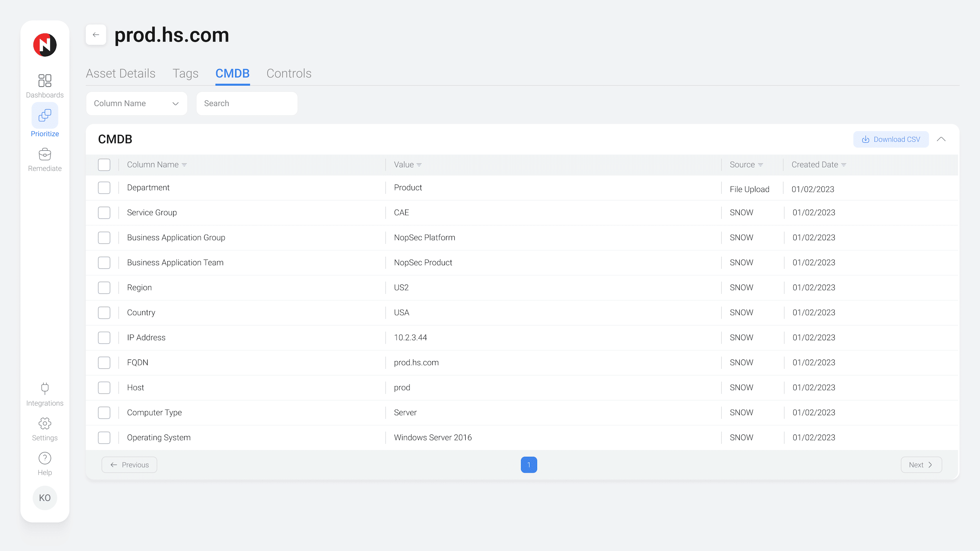Click the 'NopSec Product' value cell
This screenshot has width=980, height=551.
[423, 263]
